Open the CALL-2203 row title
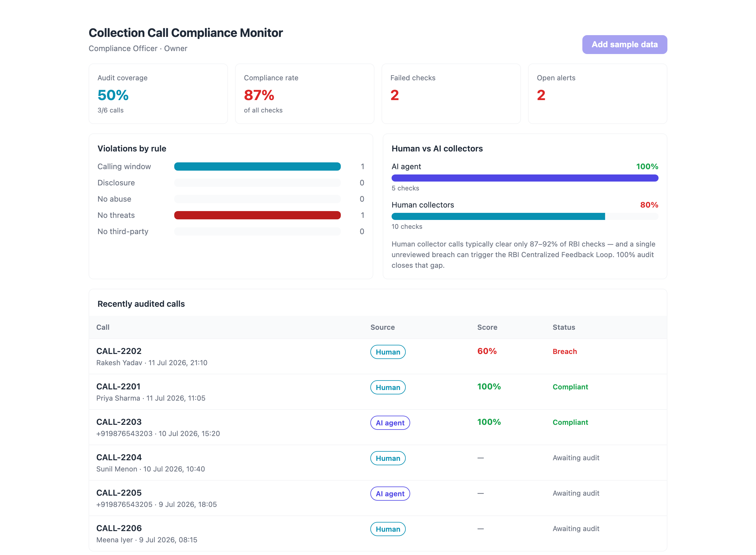 tap(119, 422)
